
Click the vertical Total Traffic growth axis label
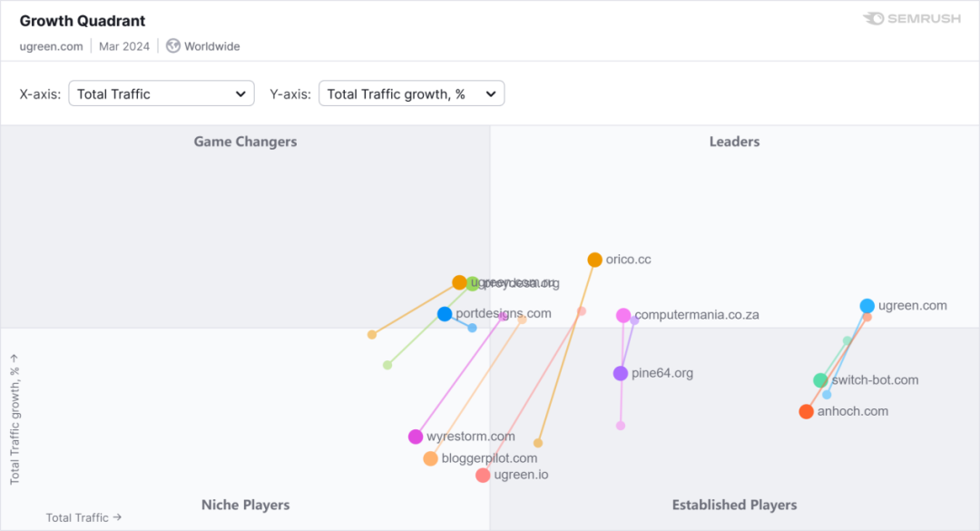15,419
